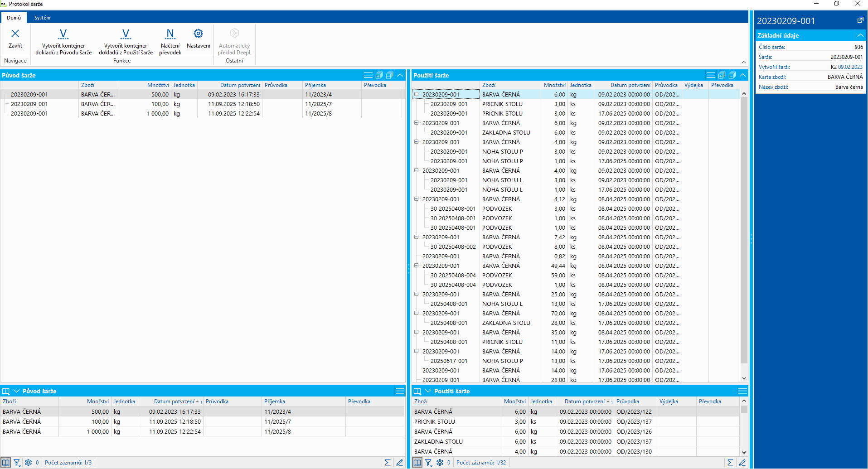Viewport: 868px width, 469px height.
Task: Toggle snowflake freeze icon in lower Původ šarže status bar
Action: pos(29,463)
